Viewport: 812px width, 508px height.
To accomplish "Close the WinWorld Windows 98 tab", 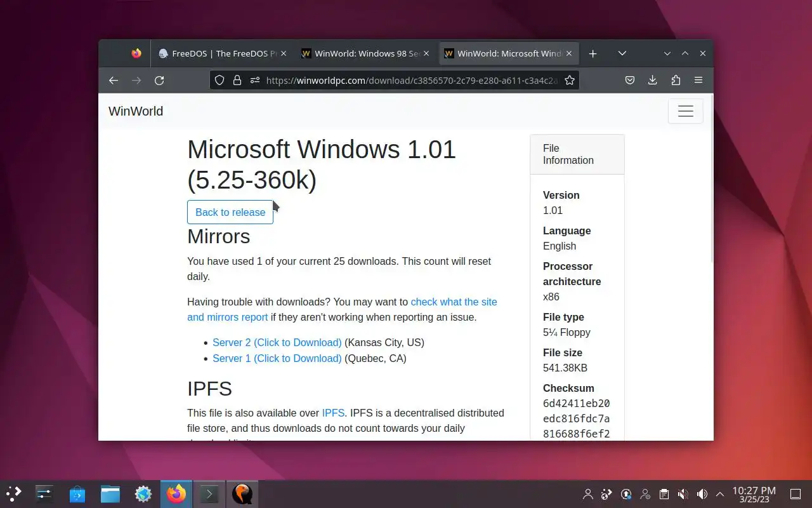I will pyautogui.click(x=426, y=53).
